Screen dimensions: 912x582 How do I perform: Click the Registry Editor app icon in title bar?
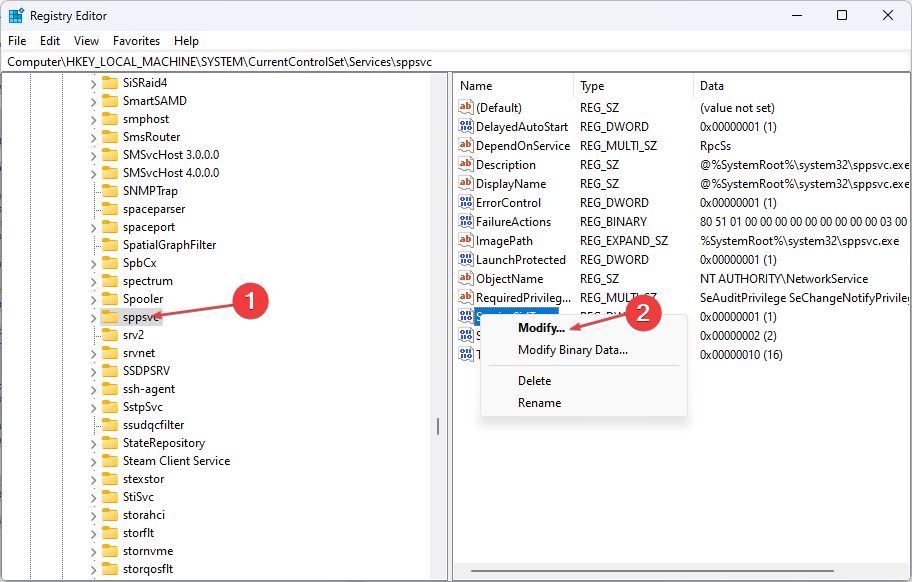tap(16, 16)
